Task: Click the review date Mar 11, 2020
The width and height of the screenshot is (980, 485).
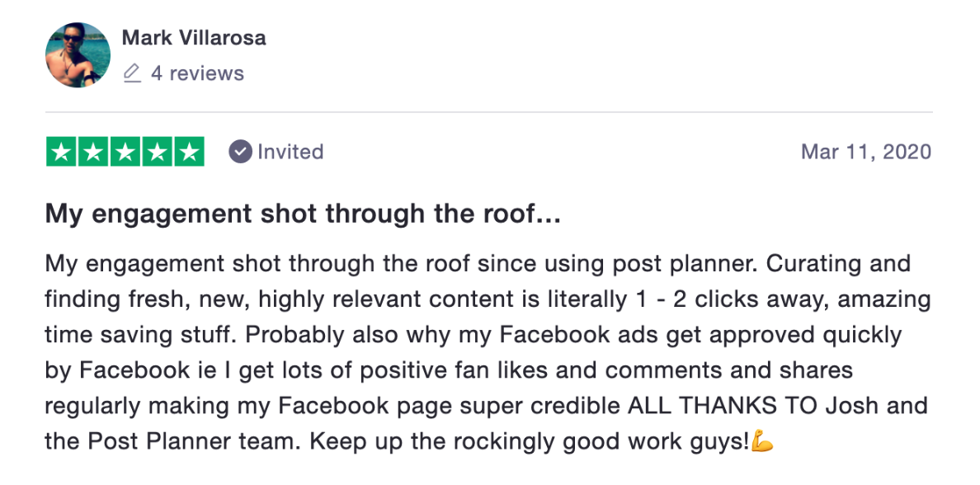Action: 866,152
